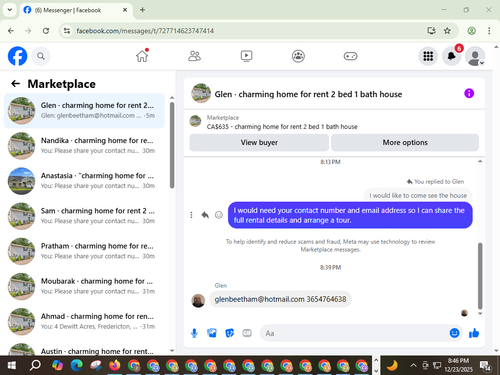
Task: React to the message with emoji icon
Action: click(x=219, y=215)
